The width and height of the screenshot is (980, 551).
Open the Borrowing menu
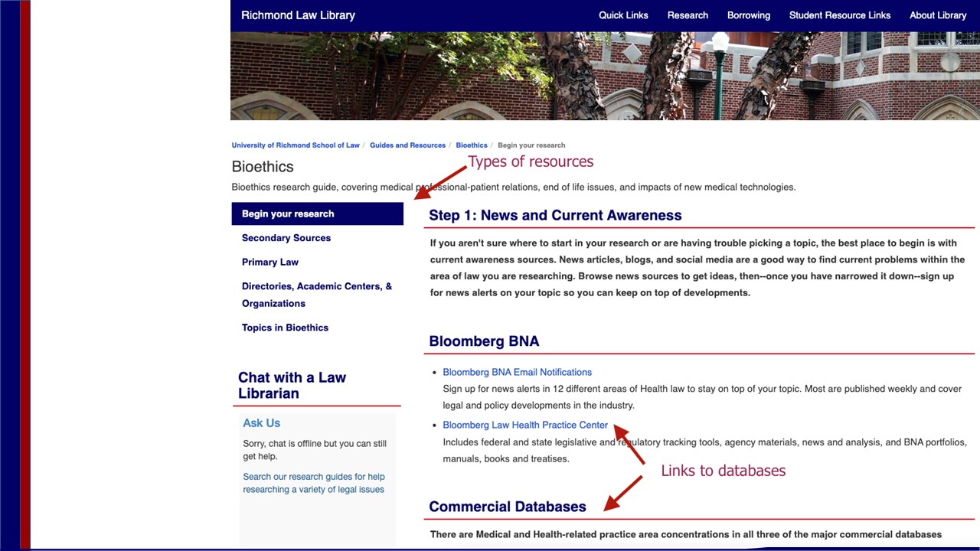749,15
